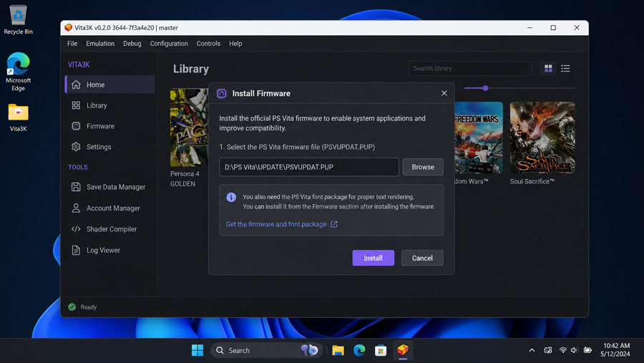The height and width of the screenshot is (363, 644).
Task: Click the Shader Compiler code icon
Action: coord(76,229)
